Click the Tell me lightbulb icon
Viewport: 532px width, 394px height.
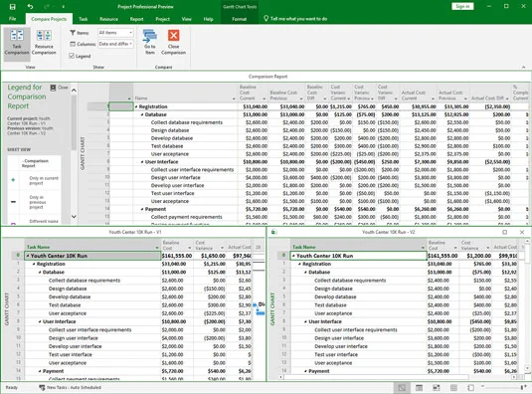(266, 19)
